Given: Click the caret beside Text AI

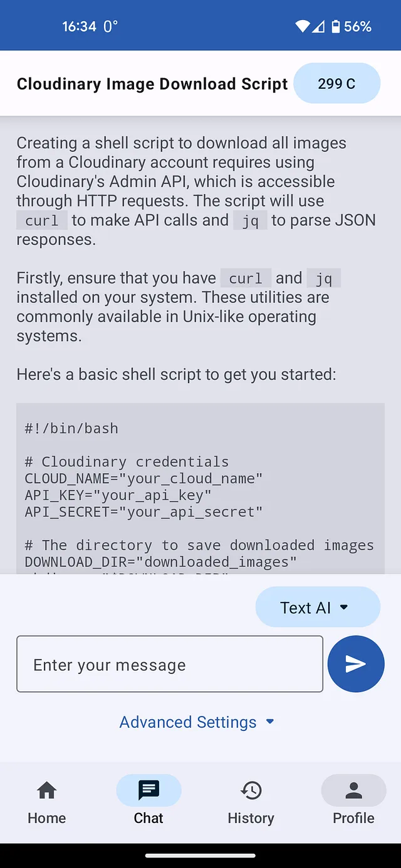Looking at the screenshot, I should coord(343,607).
